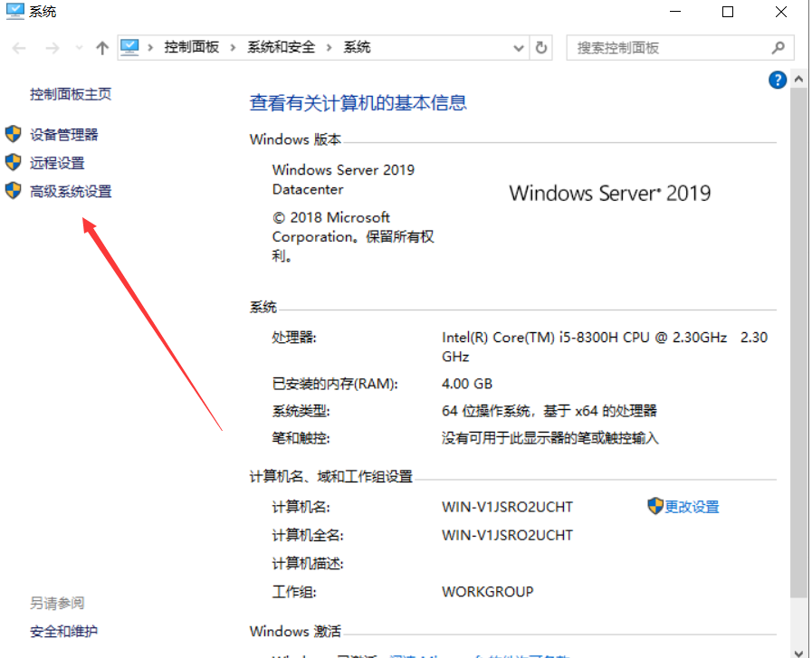
Task: Open the help question mark icon
Action: pos(778,80)
